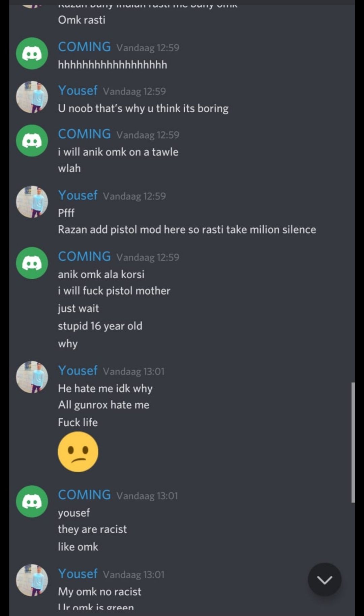Click the chat scrollbar thumb
The width and height of the screenshot is (364, 616).
point(353,442)
